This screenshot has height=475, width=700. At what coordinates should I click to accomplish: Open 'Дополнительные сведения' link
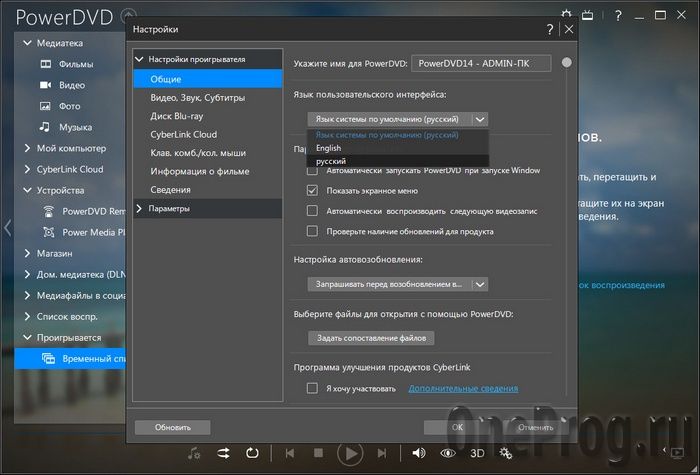tap(462, 388)
